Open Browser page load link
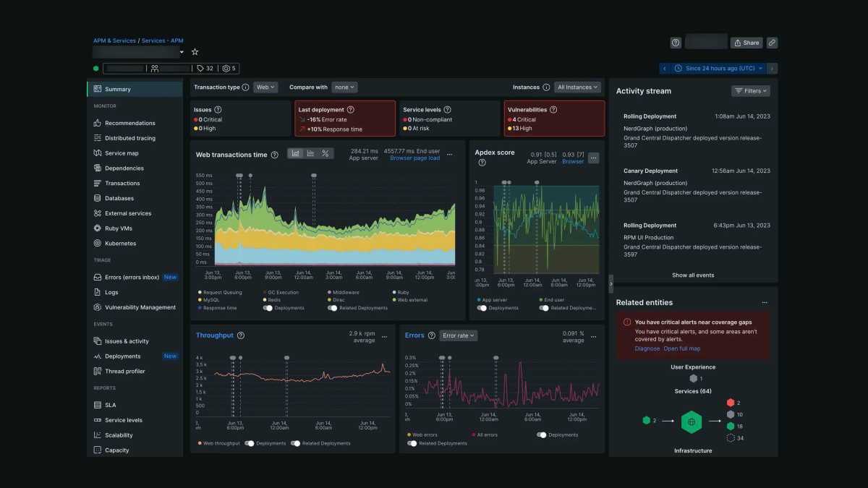Viewport: 868px width, 488px height. 414,158
